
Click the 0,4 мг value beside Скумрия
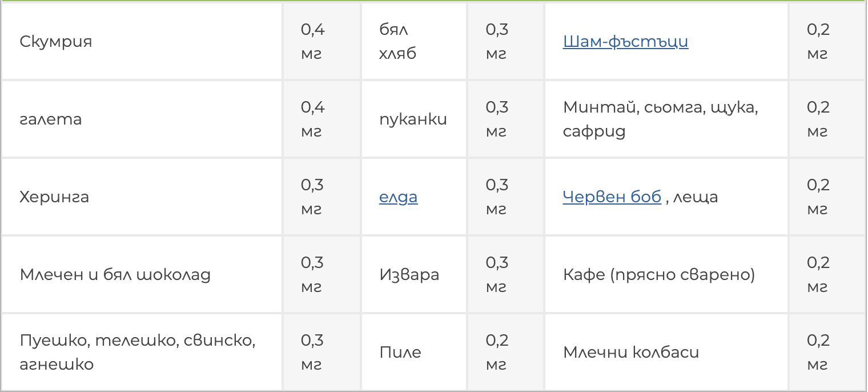pyautogui.click(x=313, y=42)
